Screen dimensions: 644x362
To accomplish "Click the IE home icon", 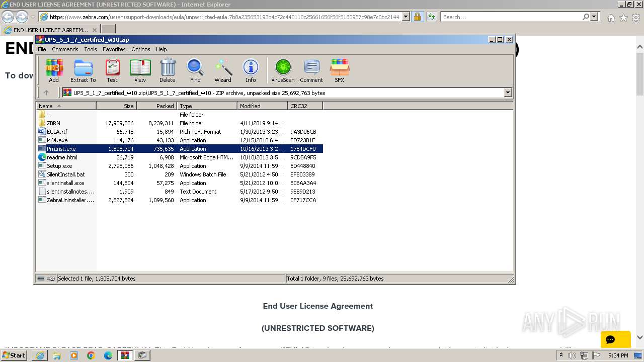I will point(611,18).
